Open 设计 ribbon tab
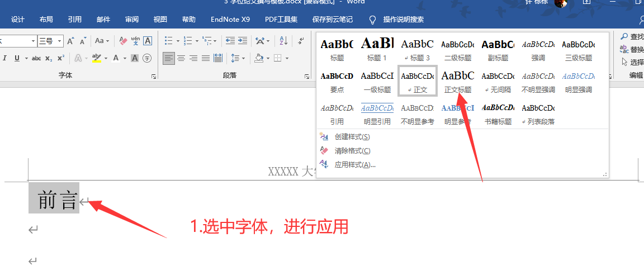 pyautogui.click(x=18, y=20)
